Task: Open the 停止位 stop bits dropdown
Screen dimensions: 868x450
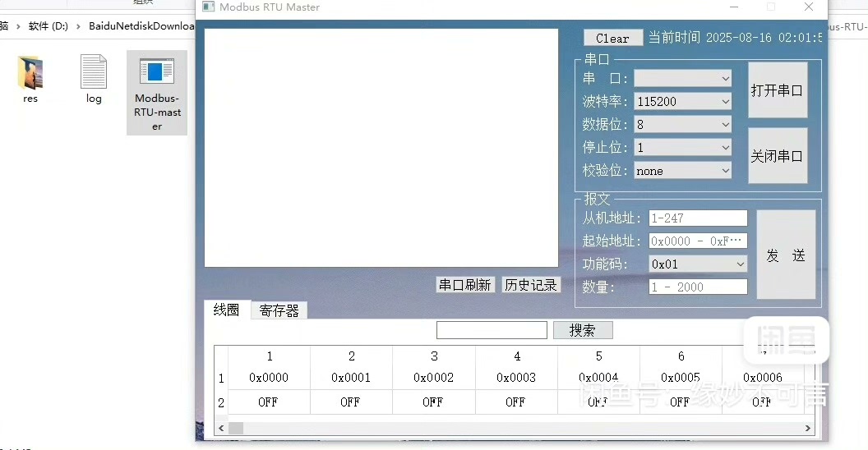Action: 682,148
